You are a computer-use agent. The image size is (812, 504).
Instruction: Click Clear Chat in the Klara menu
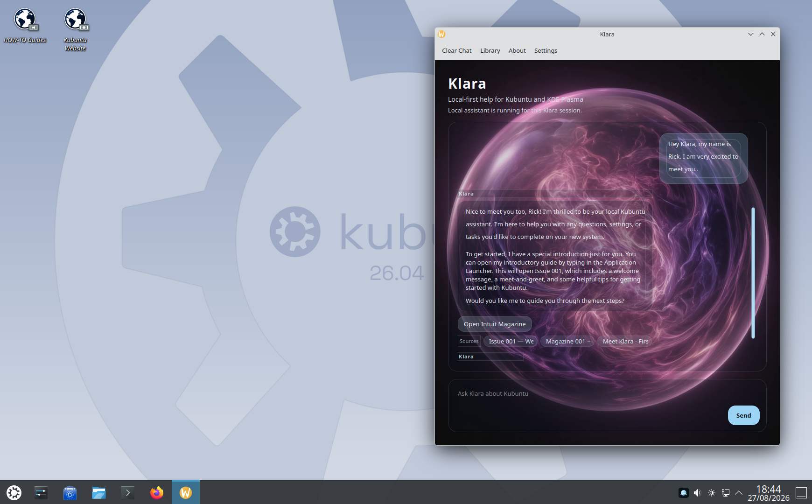tap(456, 51)
